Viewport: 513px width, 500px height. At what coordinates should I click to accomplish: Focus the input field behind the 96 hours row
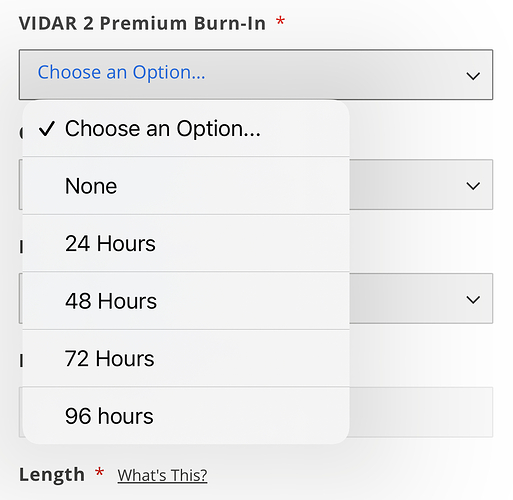[x=421, y=412]
